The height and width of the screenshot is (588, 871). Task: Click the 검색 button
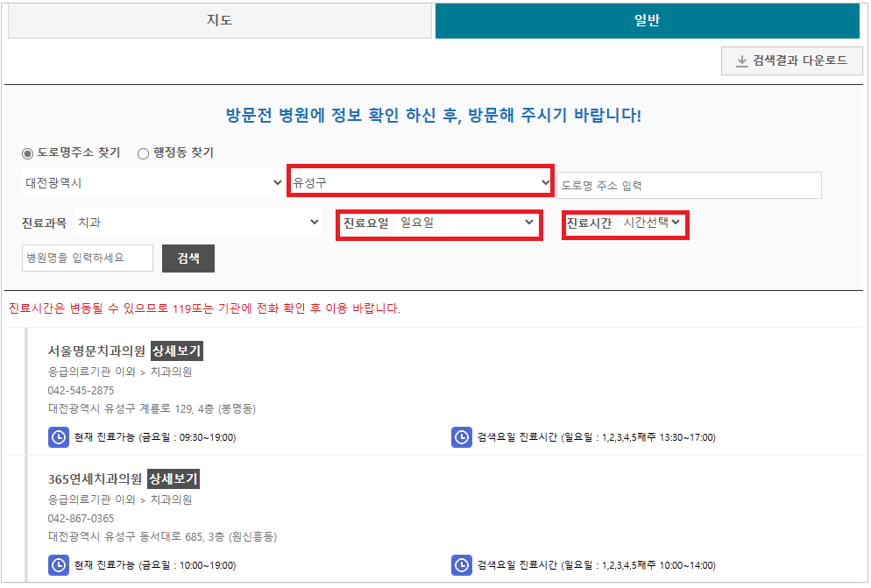188,259
